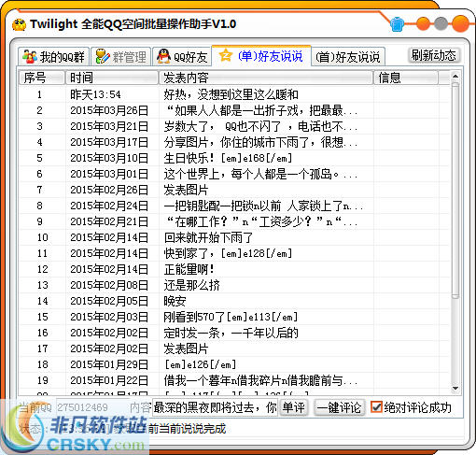
Task: Select the row dated 2015年01月29日
Action: 234,364
